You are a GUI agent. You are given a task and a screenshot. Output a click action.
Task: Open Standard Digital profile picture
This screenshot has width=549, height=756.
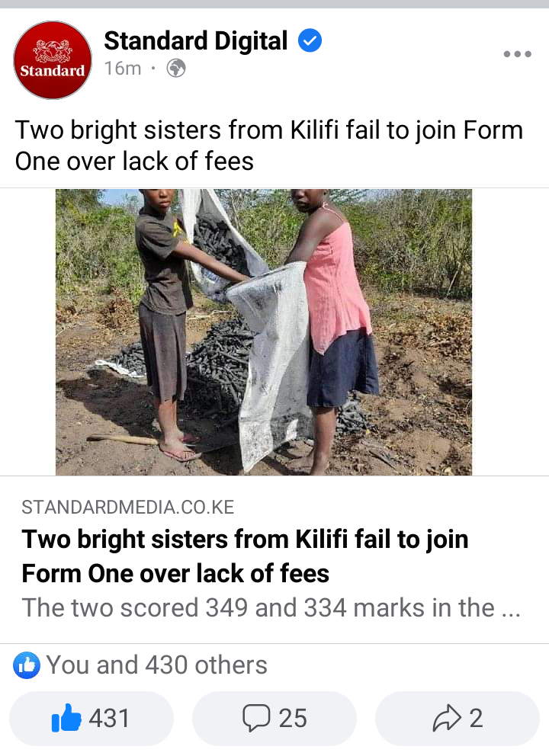coord(53,60)
